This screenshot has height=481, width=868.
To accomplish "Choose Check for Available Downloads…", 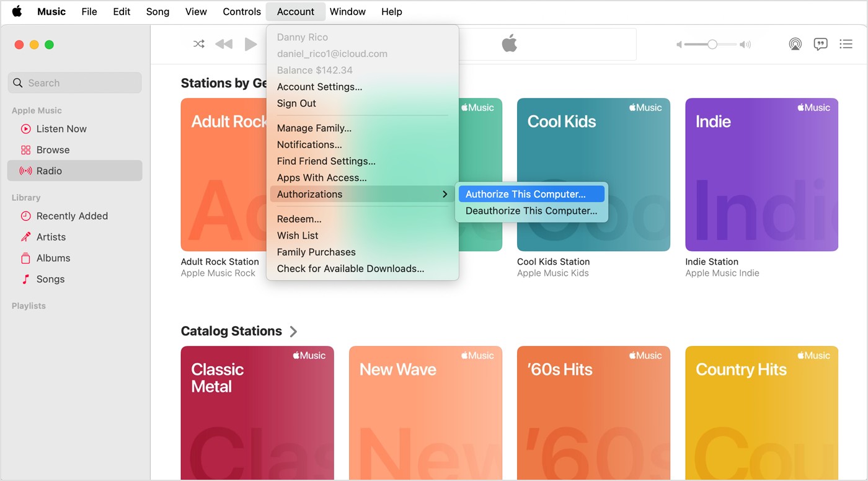I will point(363,268).
